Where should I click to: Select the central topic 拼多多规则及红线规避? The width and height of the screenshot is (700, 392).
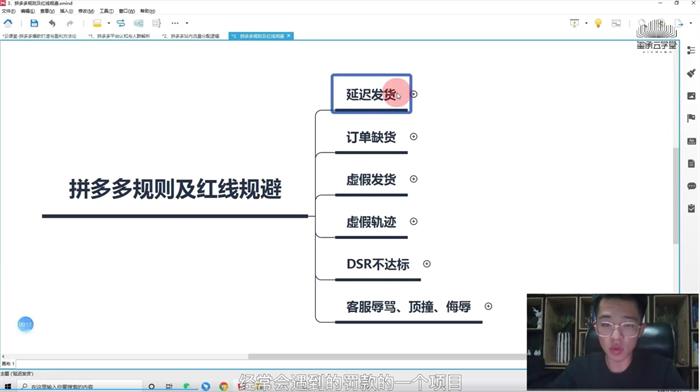pos(175,189)
